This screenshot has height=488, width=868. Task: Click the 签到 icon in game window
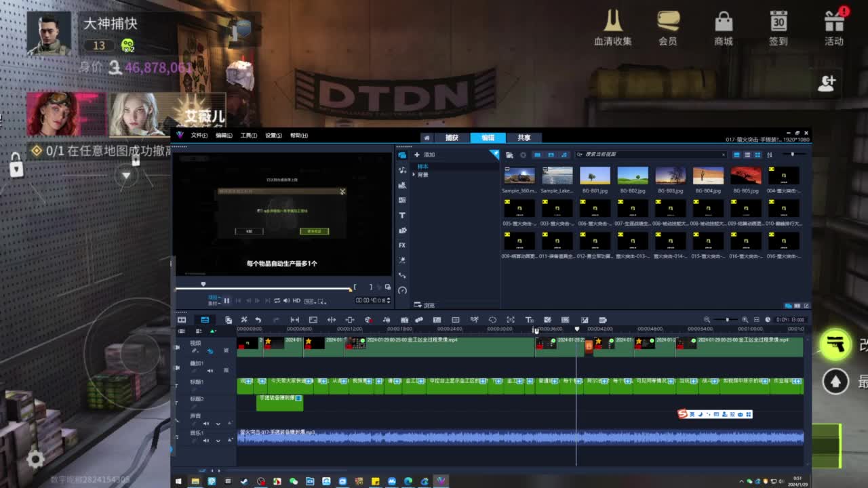(x=778, y=28)
